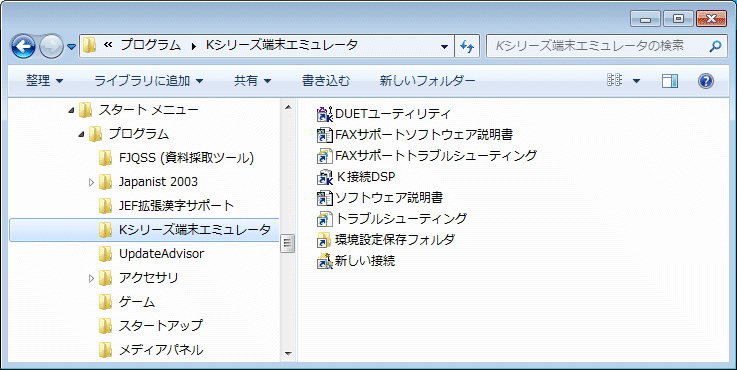The height and width of the screenshot is (370, 737).
Task: Click the 新しいフォルダー button
Action: [427, 81]
